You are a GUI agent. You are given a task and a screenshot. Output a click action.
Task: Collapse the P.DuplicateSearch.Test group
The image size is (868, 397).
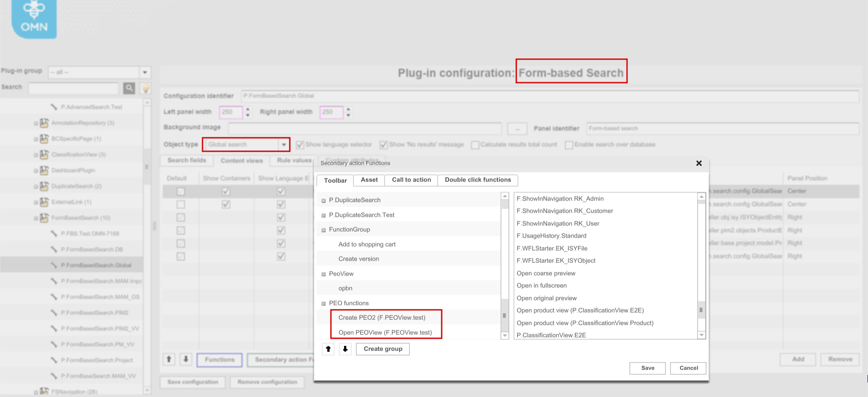coord(324,215)
